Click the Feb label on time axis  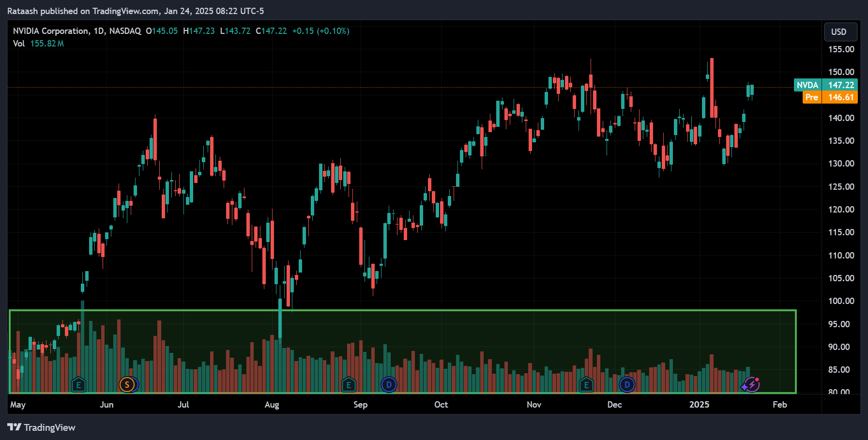click(780, 405)
